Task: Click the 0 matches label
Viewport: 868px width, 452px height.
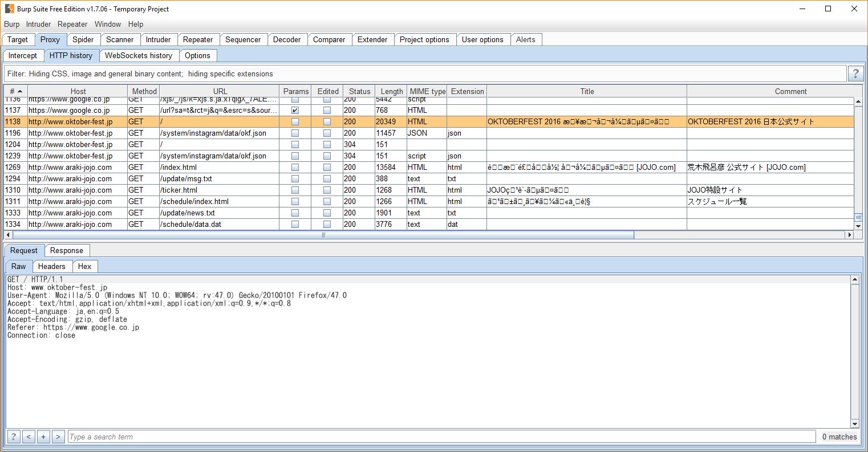Action: 839,437
